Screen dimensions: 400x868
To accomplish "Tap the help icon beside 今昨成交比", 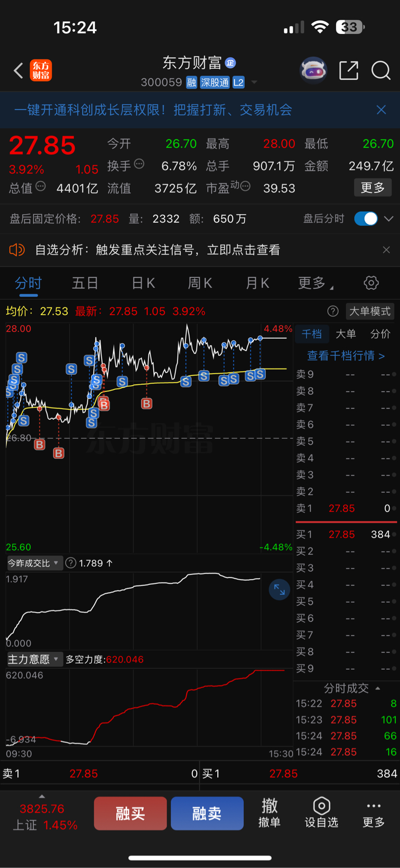I will point(71,563).
